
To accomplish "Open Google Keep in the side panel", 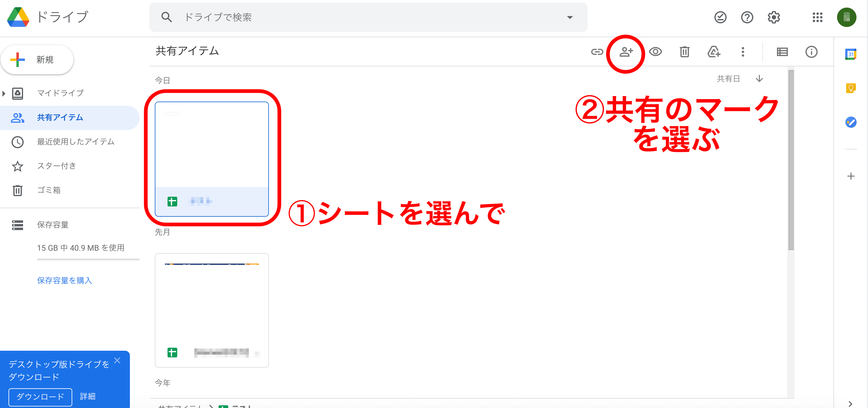I will pos(852,88).
